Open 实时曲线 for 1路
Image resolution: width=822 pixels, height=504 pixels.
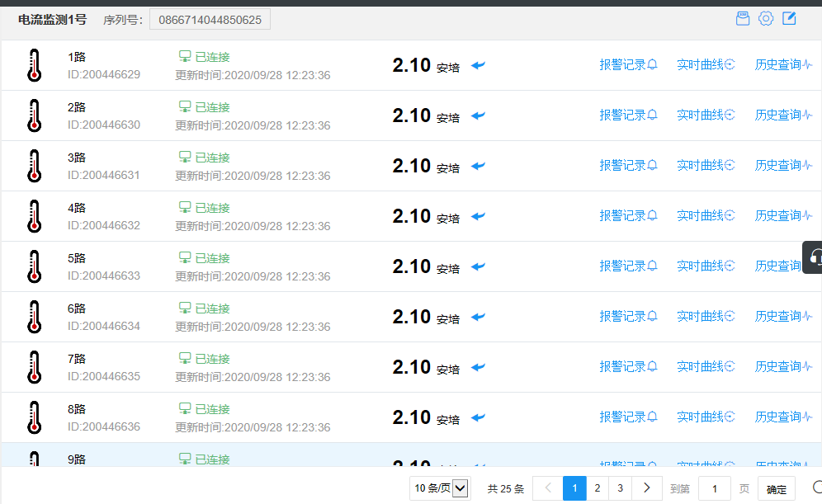tap(706, 64)
